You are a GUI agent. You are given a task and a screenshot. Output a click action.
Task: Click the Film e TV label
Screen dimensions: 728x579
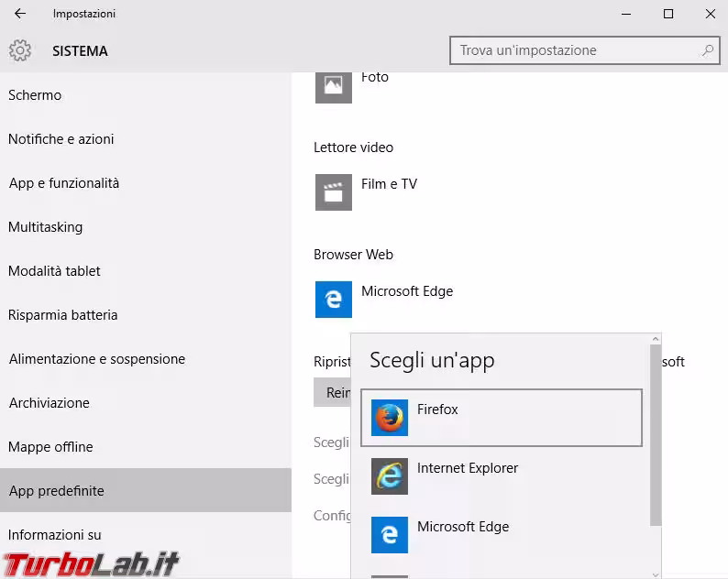point(389,184)
